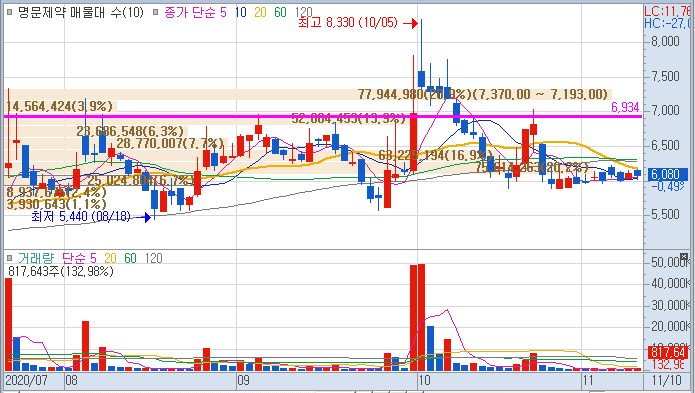The image size is (695, 393).
Task: Click the HC:-27.0 readout at top right
Action: (667, 23)
